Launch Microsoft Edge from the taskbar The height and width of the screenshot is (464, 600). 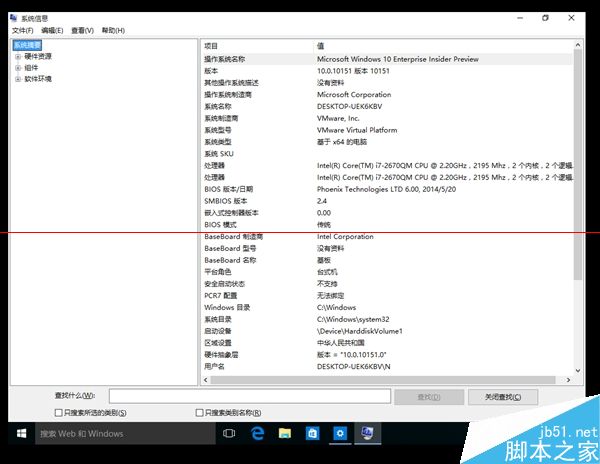point(256,433)
